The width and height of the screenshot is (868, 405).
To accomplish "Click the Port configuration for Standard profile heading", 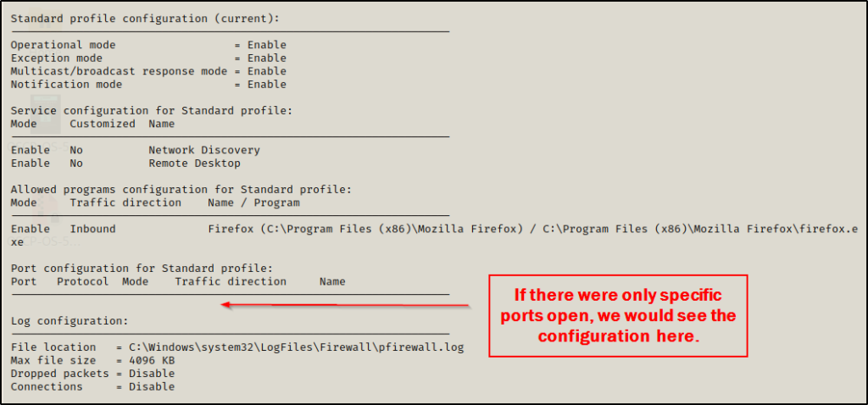I will click(x=142, y=268).
